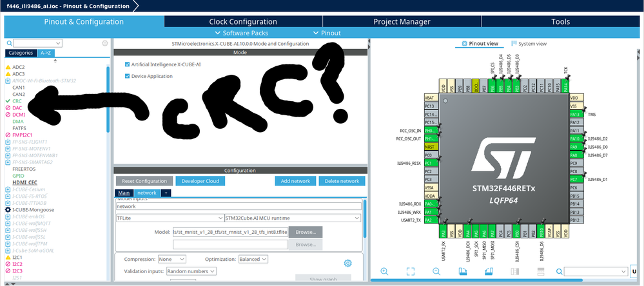Click the disabled icon beside DAC

tap(8, 108)
